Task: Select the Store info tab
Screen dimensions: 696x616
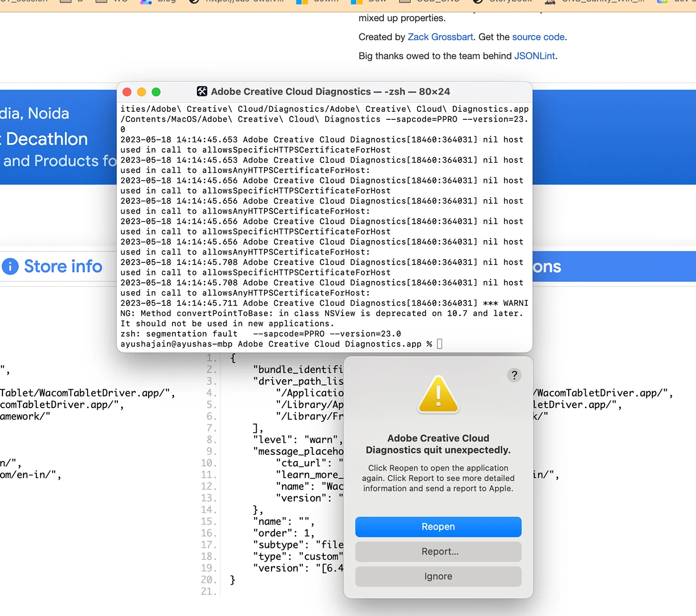Action: [x=63, y=266]
